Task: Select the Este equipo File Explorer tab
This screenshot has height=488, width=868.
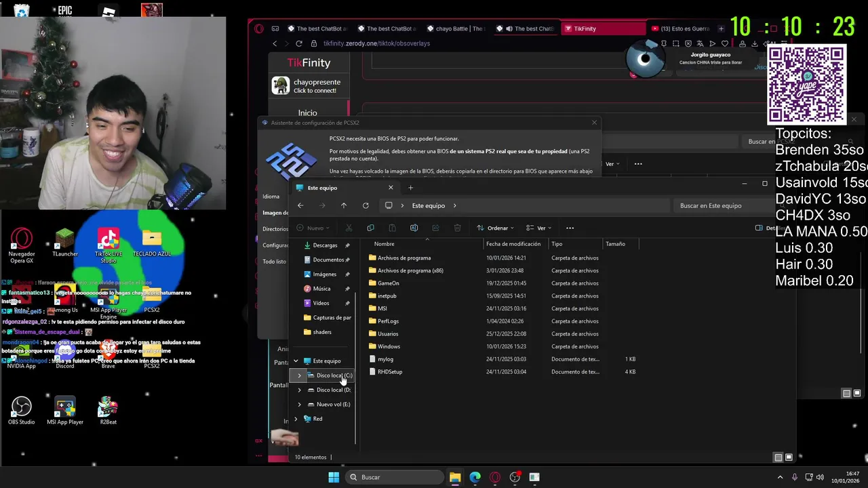Action: coord(346,188)
